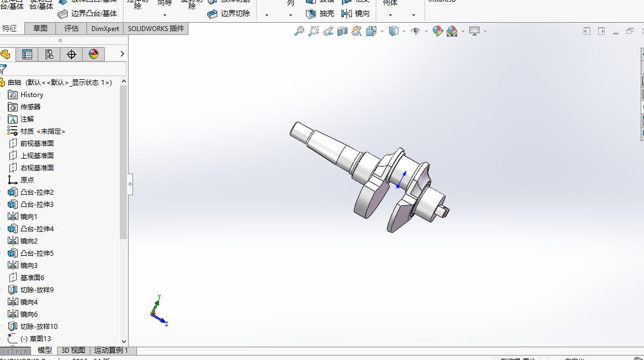Switch to the 模型 bottom tab
Image resolution: width=644 pixels, height=360 pixels.
click(45, 351)
